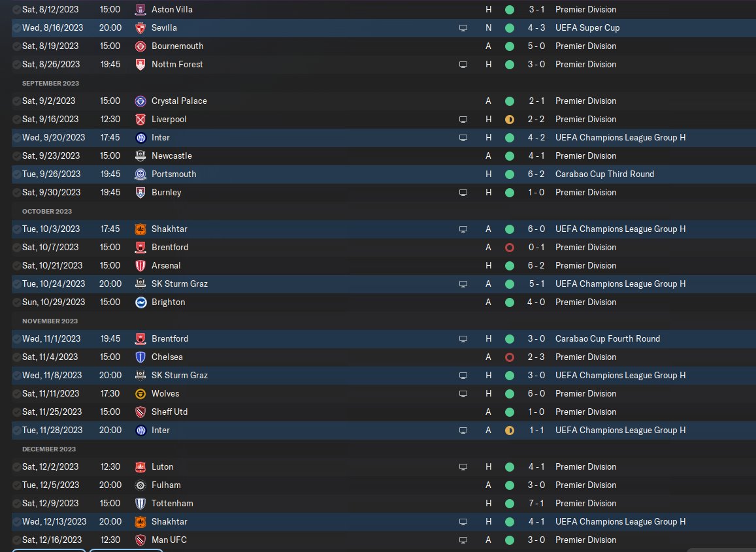Click the Sevilla club badge
Viewport: 756px width, 552px height.
click(x=140, y=28)
